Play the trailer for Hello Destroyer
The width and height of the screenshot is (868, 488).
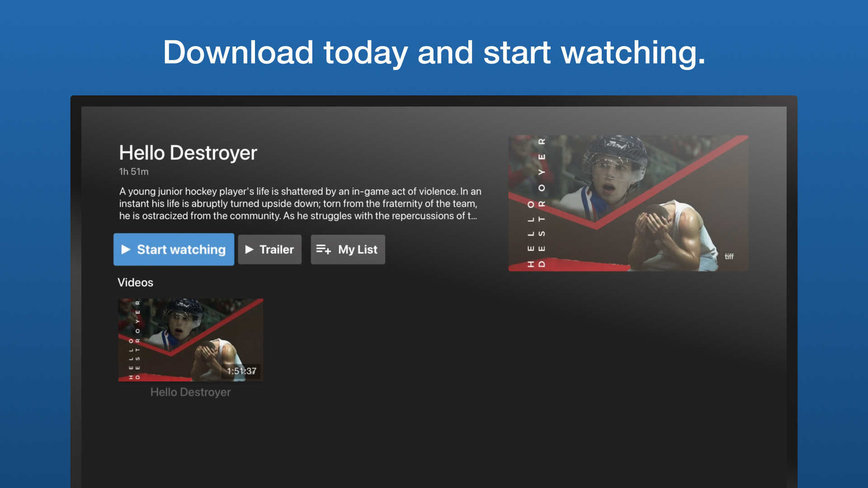coord(269,249)
